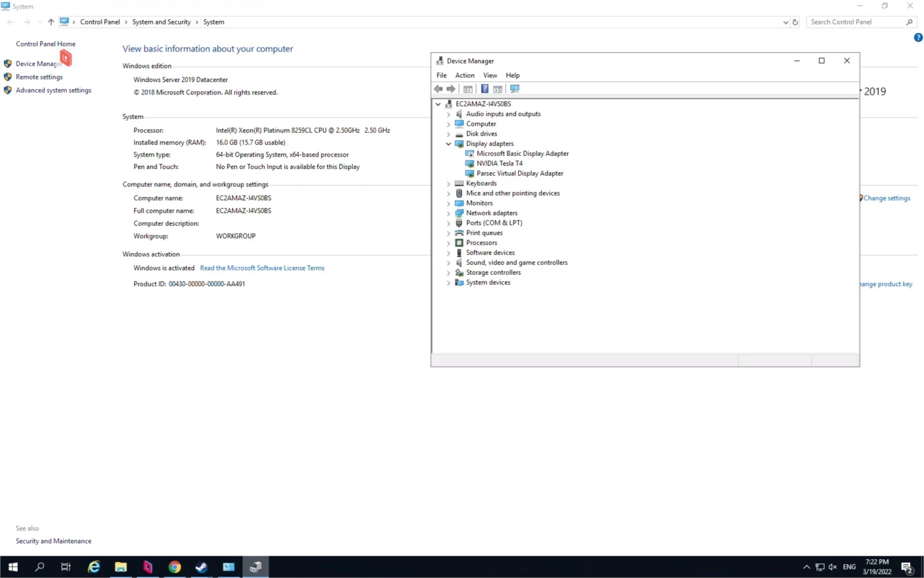Click Control Panel in the breadcrumb
Image resolution: width=924 pixels, height=578 pixels.
(100, 22)
